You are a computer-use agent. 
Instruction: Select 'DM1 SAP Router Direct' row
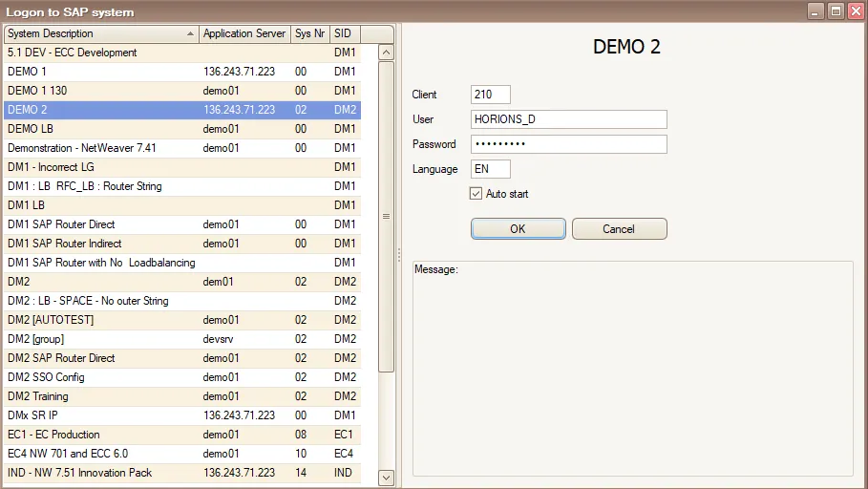coord(182,224)
